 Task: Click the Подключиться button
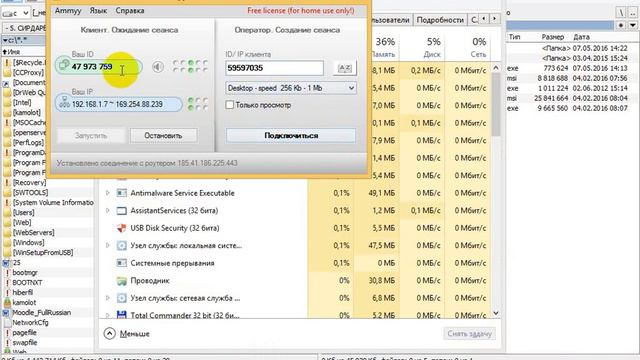[291, 136]
